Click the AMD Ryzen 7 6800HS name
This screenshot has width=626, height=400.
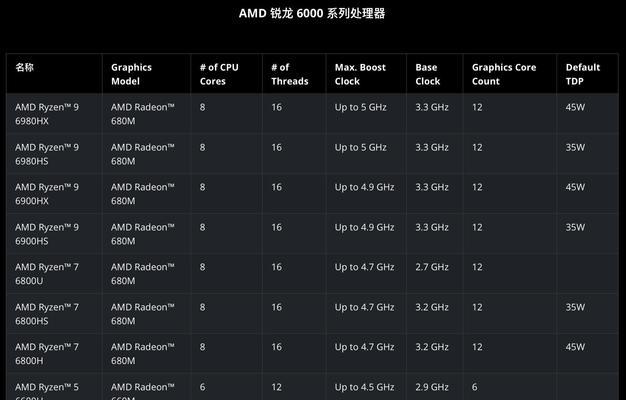(47, 314)
